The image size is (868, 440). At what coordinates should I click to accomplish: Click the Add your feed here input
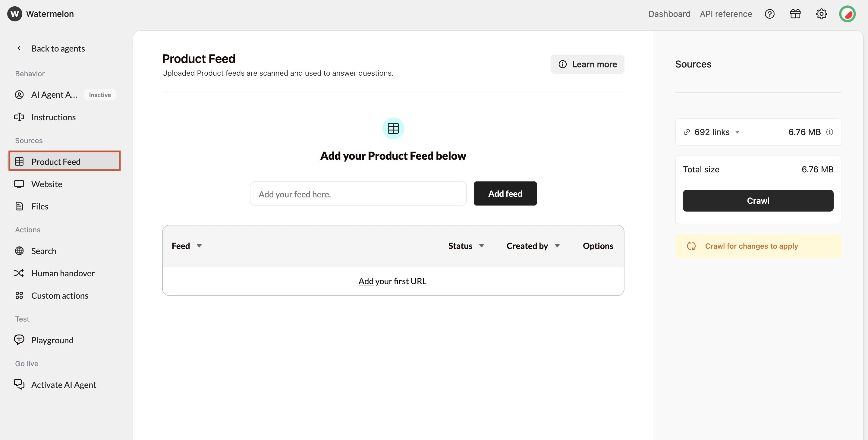358,194
